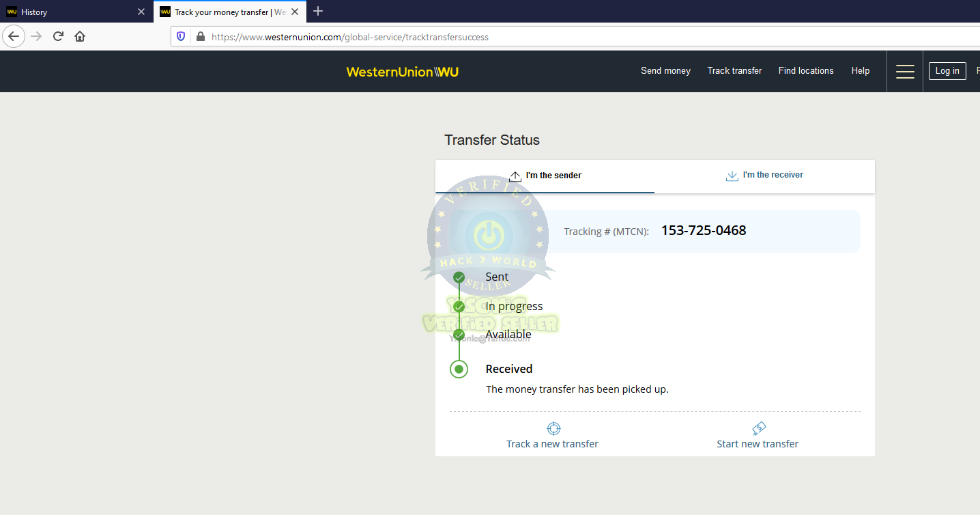This screenshot has height=515, width=980.
Task: Open the hamburger menu icon
Action: (905, 71)
